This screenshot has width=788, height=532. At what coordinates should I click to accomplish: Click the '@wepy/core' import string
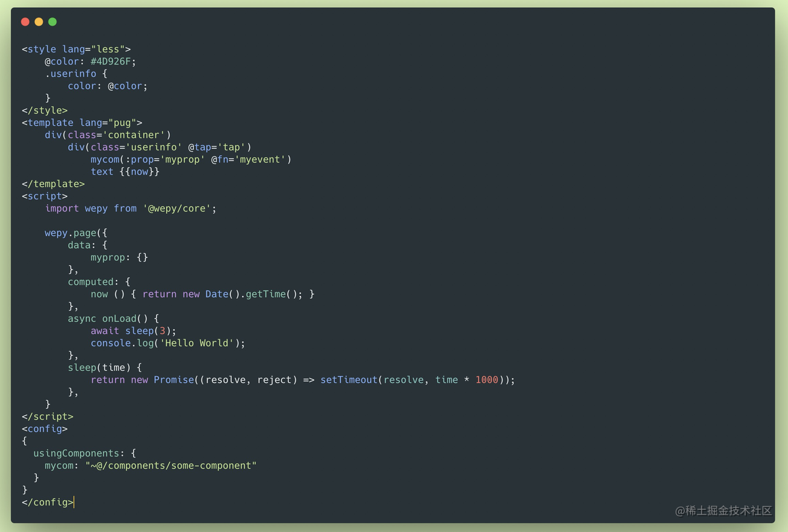176,208
